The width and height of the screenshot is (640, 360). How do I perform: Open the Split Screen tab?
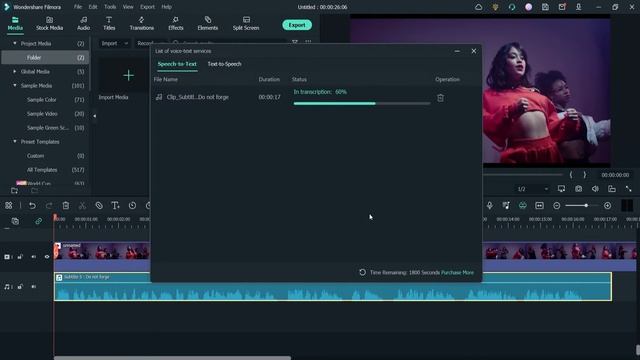point(246,24)
